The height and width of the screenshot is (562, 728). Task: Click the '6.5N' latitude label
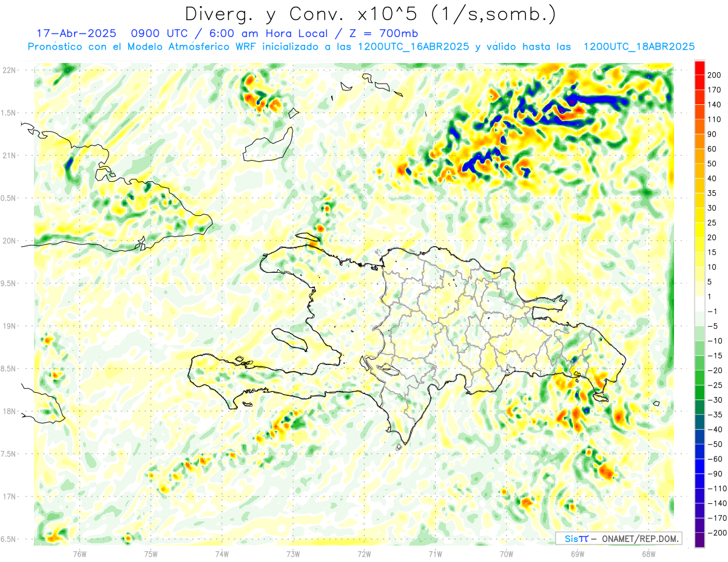tap(9, 539)
